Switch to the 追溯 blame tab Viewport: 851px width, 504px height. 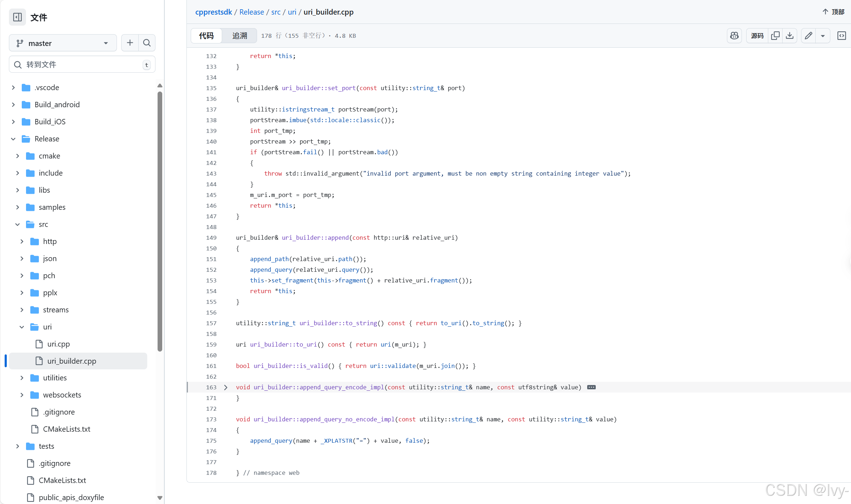tap(239, 36)
